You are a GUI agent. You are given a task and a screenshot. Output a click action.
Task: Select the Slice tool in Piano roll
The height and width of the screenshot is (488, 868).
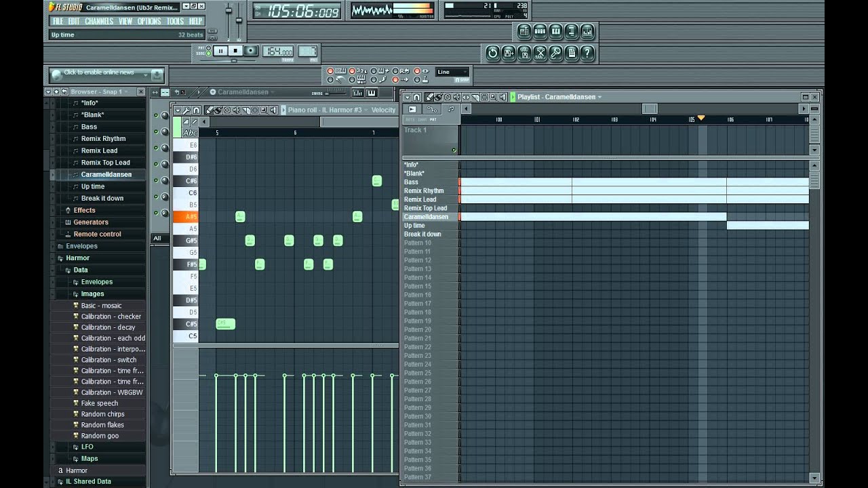[245, 110]
